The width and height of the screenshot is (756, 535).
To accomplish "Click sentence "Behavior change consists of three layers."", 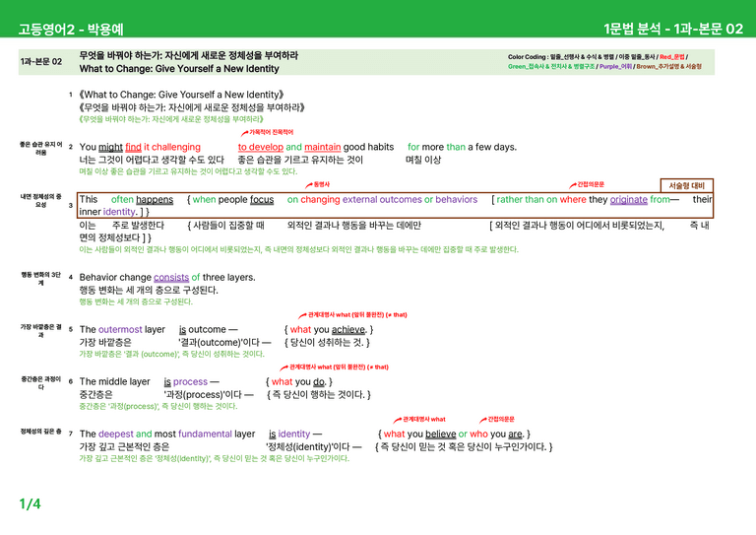I will [x=167, y=278].
